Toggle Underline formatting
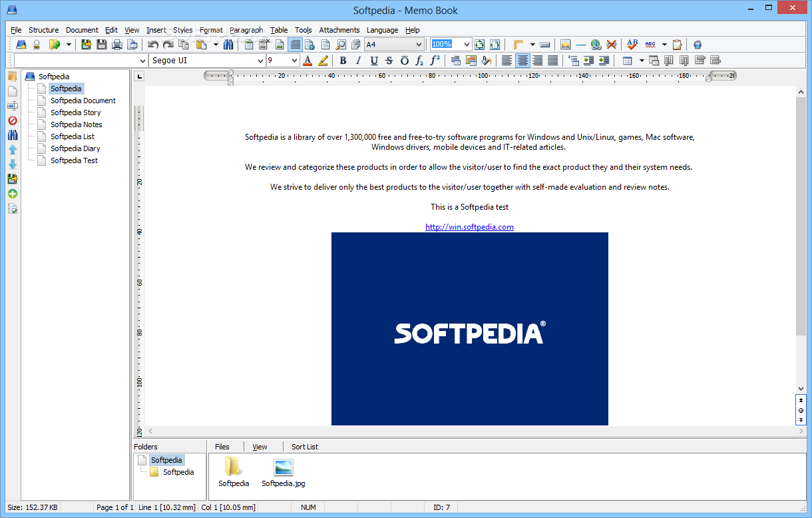The image size is (812, 518). 373,61
